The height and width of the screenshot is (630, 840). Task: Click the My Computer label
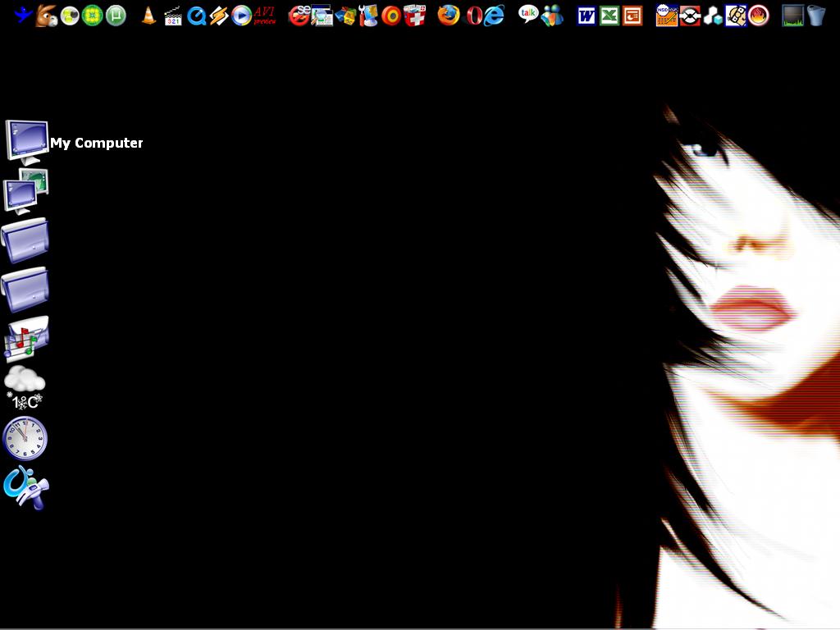coord(97,143)
